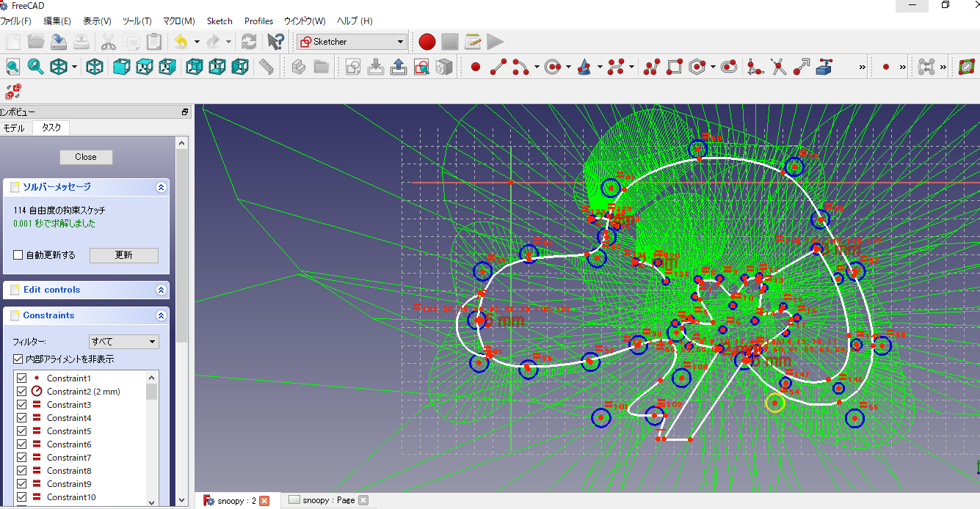
Task: Uncheck Constraint2 (2 mm) checkbox
Action: (x=21, y=392)
